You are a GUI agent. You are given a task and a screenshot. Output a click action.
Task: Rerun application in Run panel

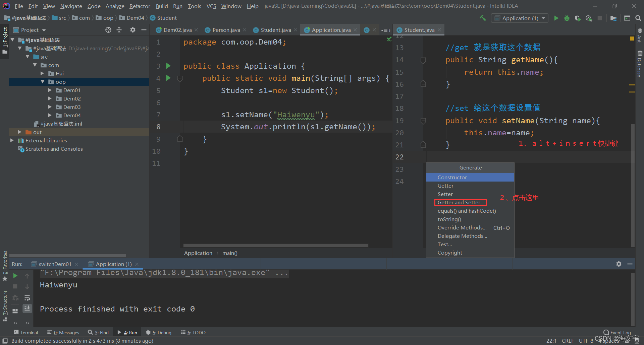click(x=15, y=276)
